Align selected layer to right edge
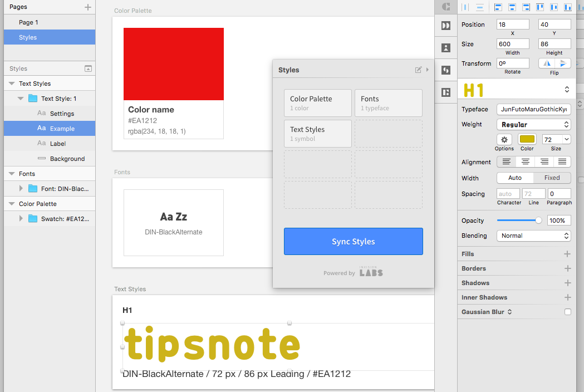 526,7
